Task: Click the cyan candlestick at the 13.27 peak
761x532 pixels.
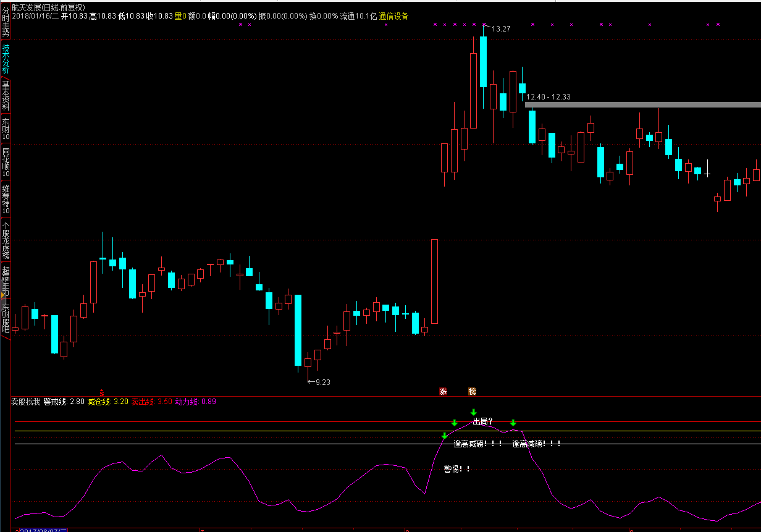Action: pos(483,62)
